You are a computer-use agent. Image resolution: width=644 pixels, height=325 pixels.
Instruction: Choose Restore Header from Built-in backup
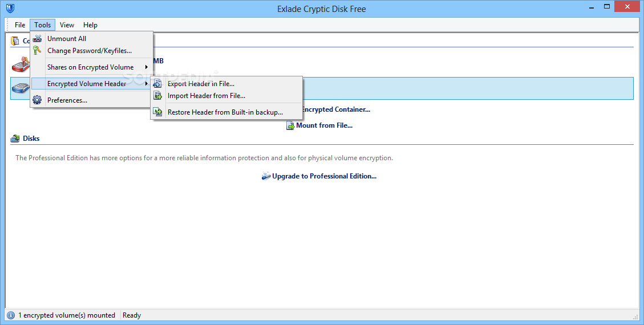(x=226, y=112)
